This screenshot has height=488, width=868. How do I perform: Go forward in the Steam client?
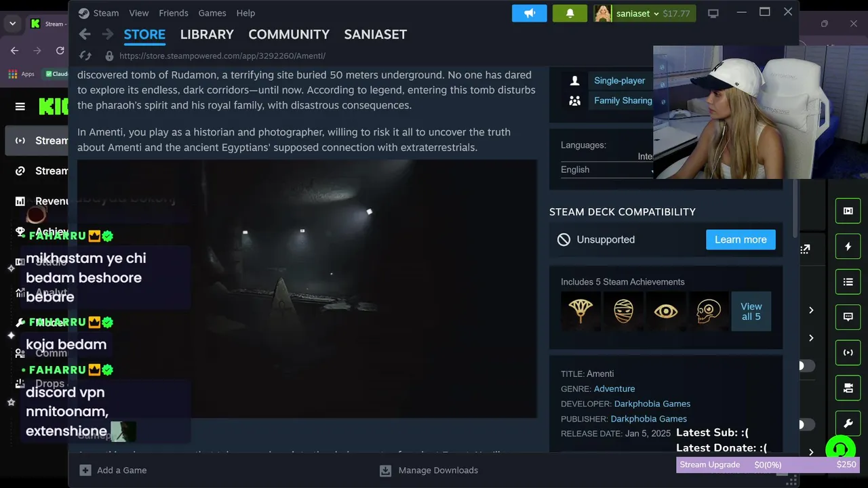(107, 34)
